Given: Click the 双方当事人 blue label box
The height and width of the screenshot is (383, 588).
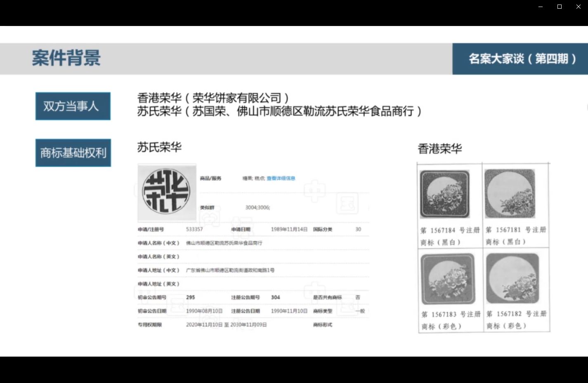Looking at the screenshot, I should point(73,106).
